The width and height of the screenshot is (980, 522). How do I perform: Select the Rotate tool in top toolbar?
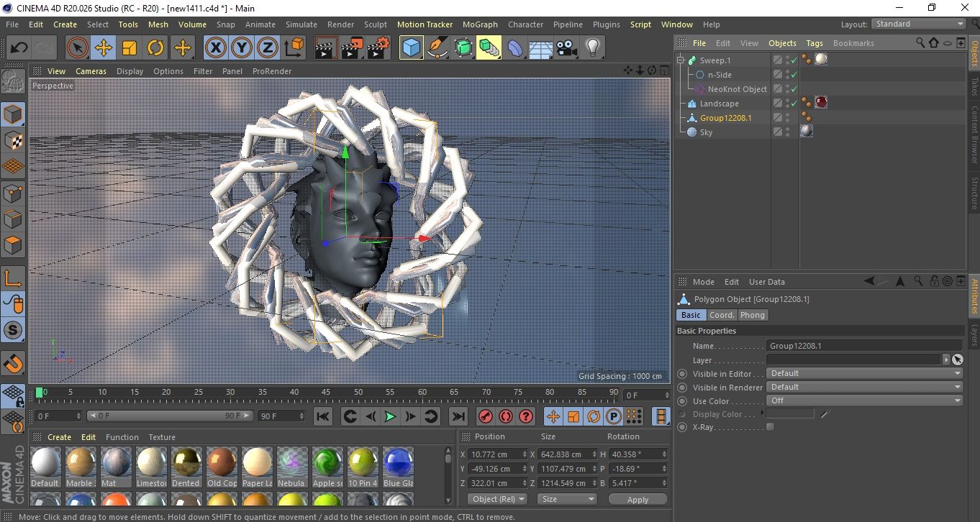tap(155, 48)
